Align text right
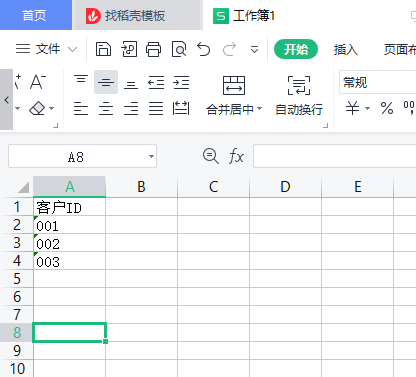This screenshot has height=377, width=416. pyautogui.click(x=131, y=108)
